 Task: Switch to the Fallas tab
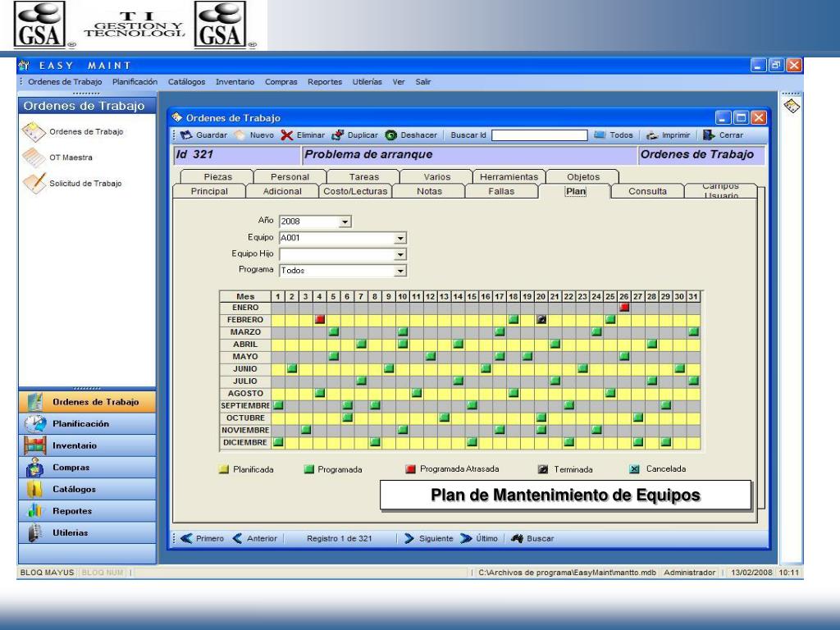501,191
